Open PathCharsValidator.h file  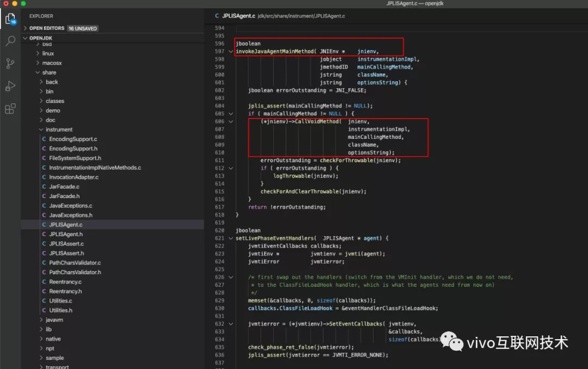point(75,272)
